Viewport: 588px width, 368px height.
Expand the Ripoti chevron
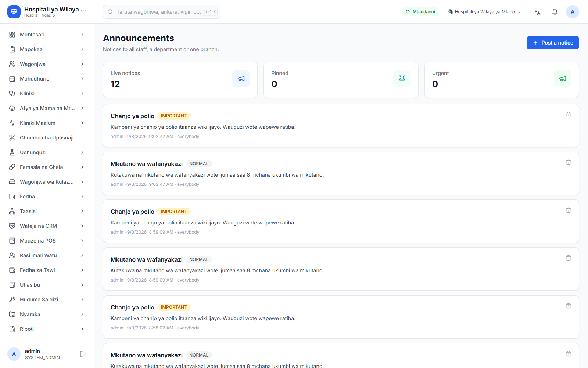[82, 329]
